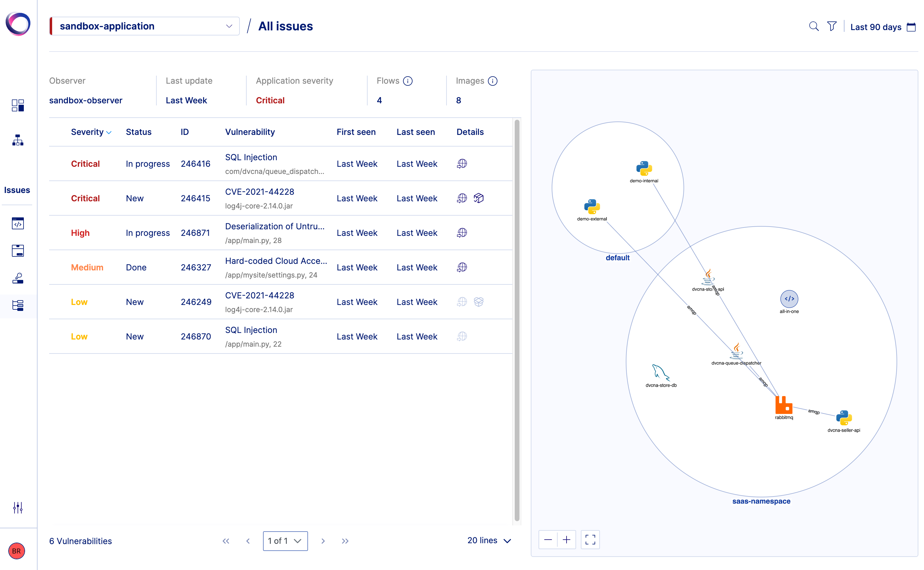Screen dimensions: 924x570
Task: Select the all-in-one node in the graph
Action: 789,299
